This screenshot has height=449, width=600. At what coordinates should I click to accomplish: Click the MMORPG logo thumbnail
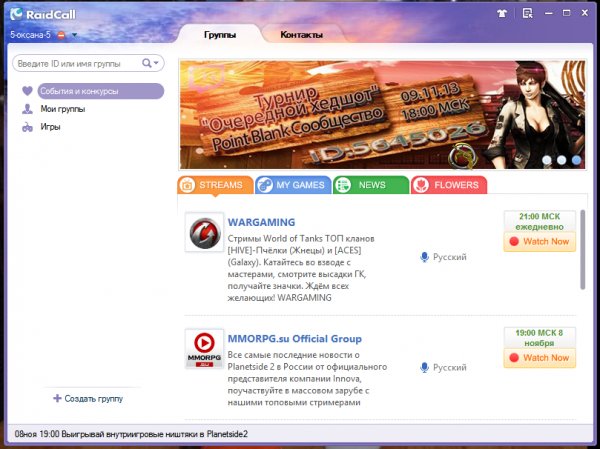204,349
